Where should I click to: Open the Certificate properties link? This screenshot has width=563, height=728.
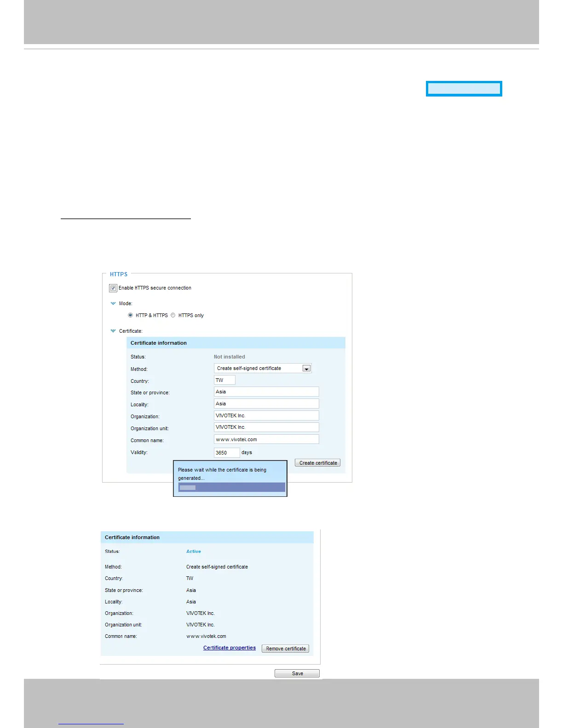[230, 648]
